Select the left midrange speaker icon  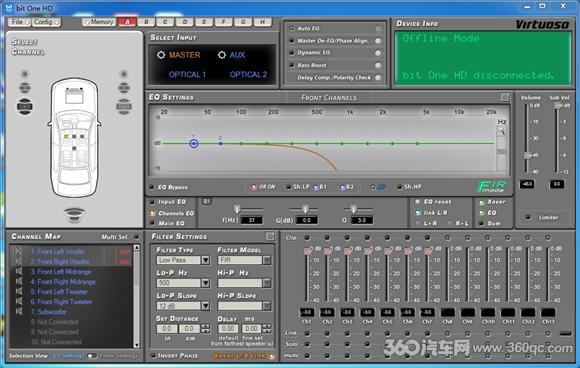tap(25, 88)
